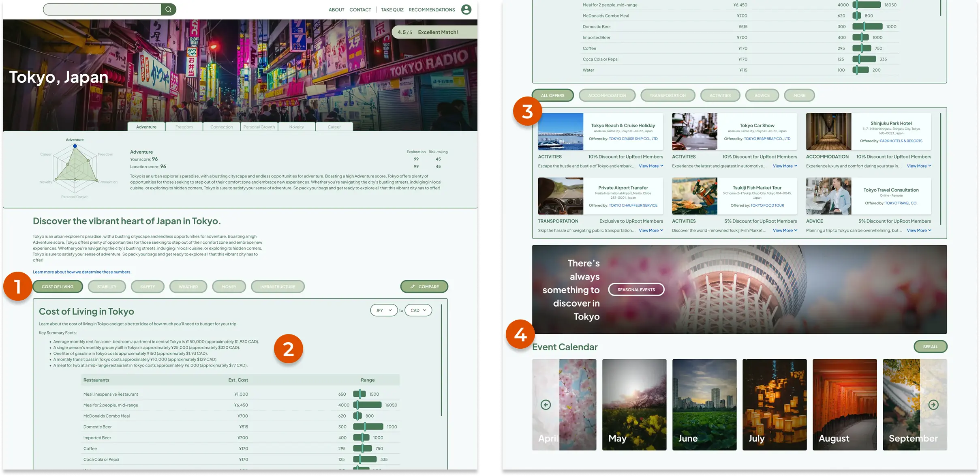Screen dimensions: 980x476
Task: Toggle the Weather category pill
Action: pos(188,287)
